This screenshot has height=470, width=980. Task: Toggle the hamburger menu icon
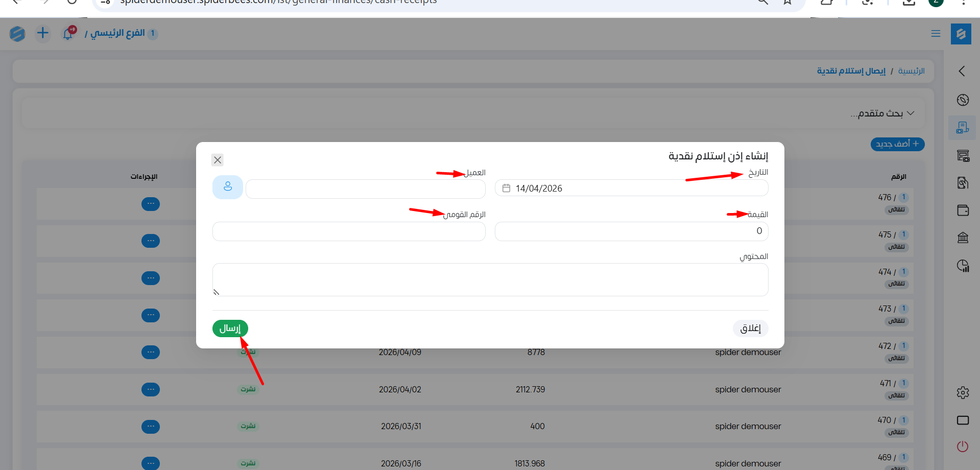[x=936, y=34]
